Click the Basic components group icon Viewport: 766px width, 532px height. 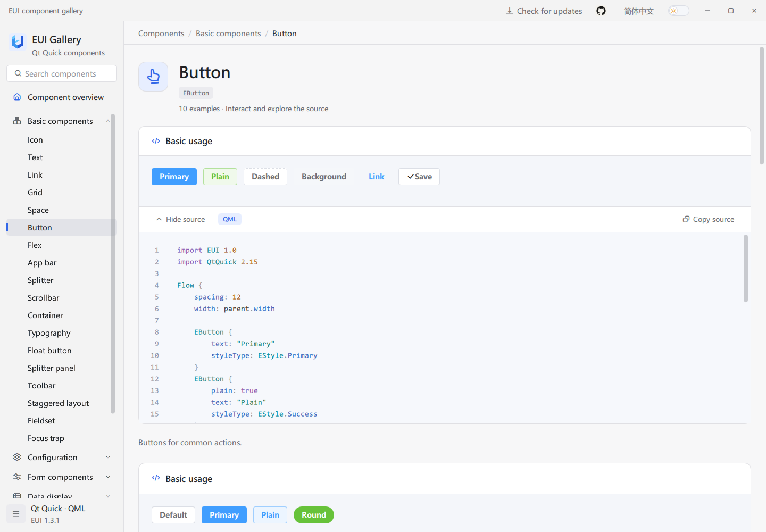[x=17, y=121]
